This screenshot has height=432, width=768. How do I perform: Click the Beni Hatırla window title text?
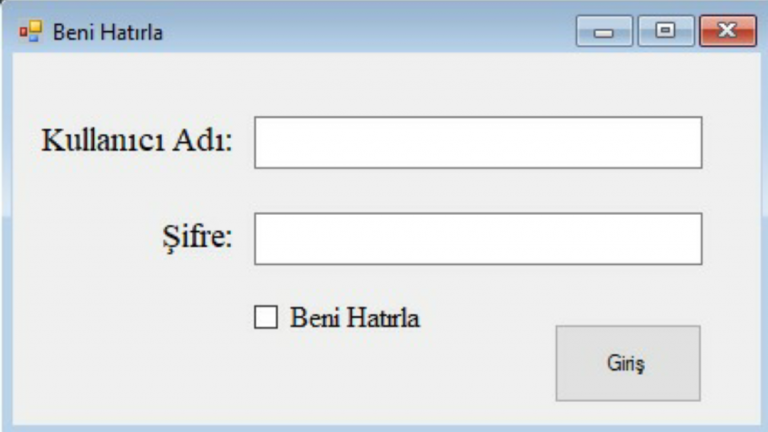[108, 32]
